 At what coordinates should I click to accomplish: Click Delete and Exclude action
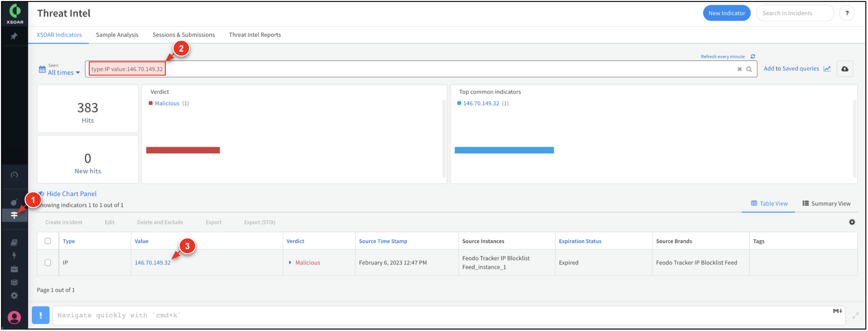pos(160,222)
